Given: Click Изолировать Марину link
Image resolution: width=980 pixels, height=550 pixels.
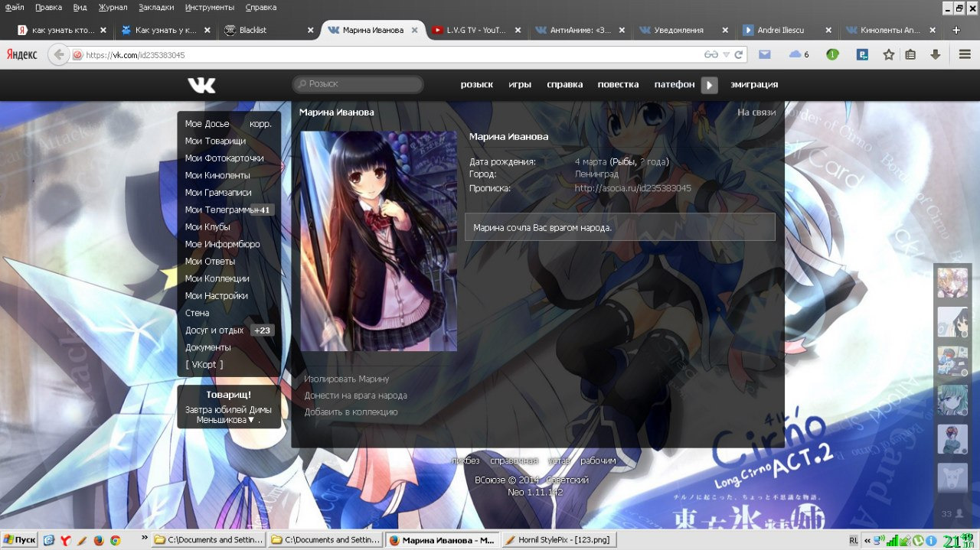Looking at the screenshot, I should pyautogui.click(x=346, y=379).
